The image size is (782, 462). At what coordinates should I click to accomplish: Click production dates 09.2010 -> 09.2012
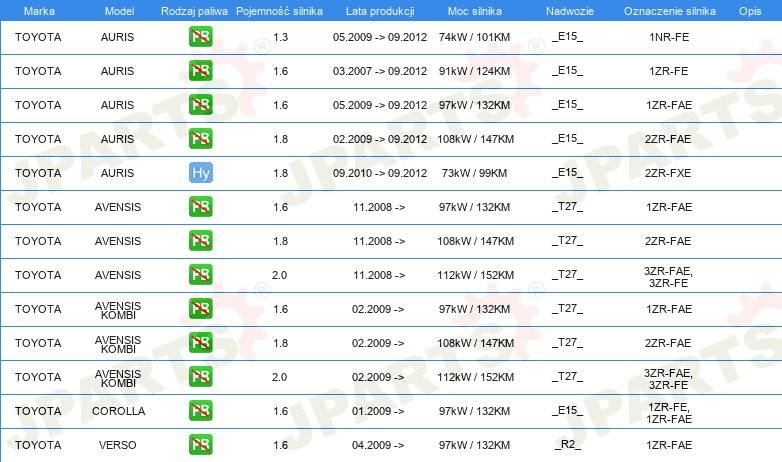pyautogui.click(x=380, y=173)
